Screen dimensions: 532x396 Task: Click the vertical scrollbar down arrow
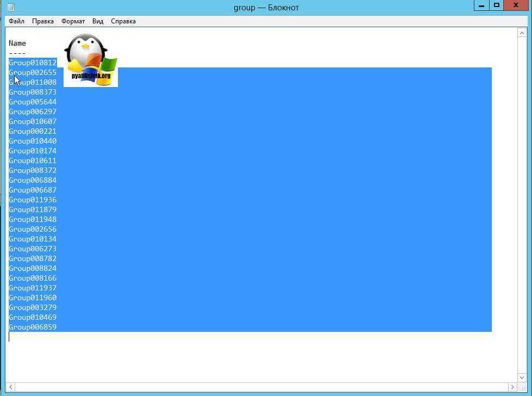click(x=522, y=378)
